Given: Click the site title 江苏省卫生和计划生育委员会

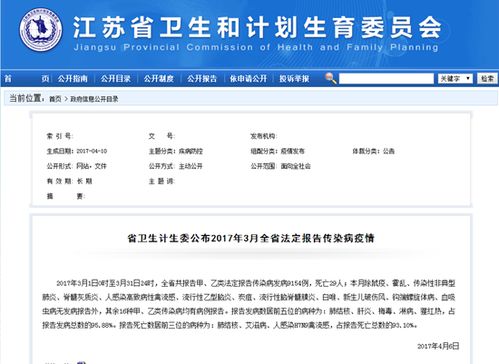Looking at the screenshot, I should pyautogui.click(x=257, y=27).
